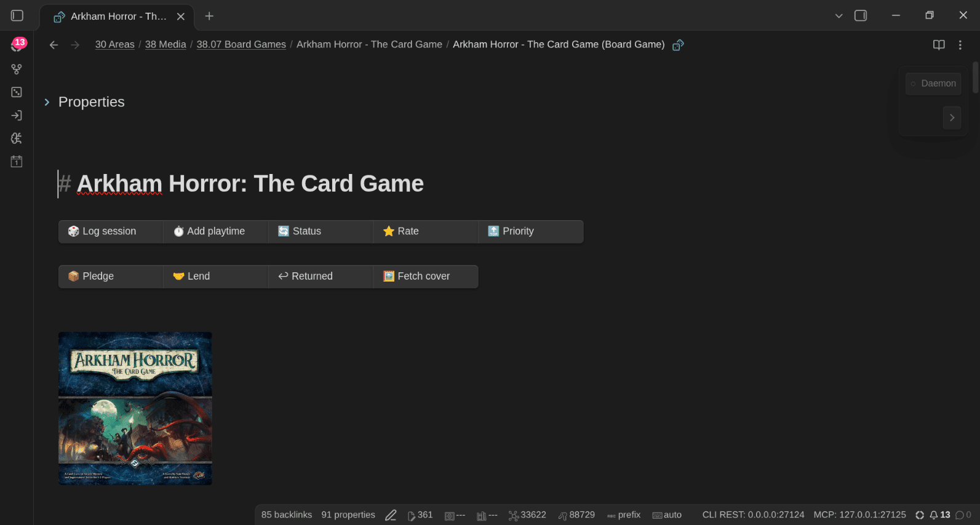Click the Priority button
The image size is (980, 525).
532,231
